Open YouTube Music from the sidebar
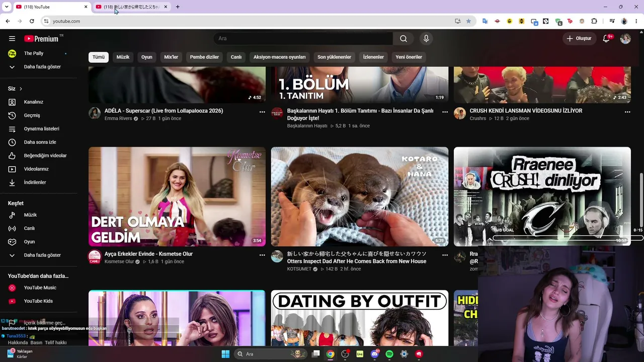Viewport: 644px width, 362px height. tap(39, 288)
